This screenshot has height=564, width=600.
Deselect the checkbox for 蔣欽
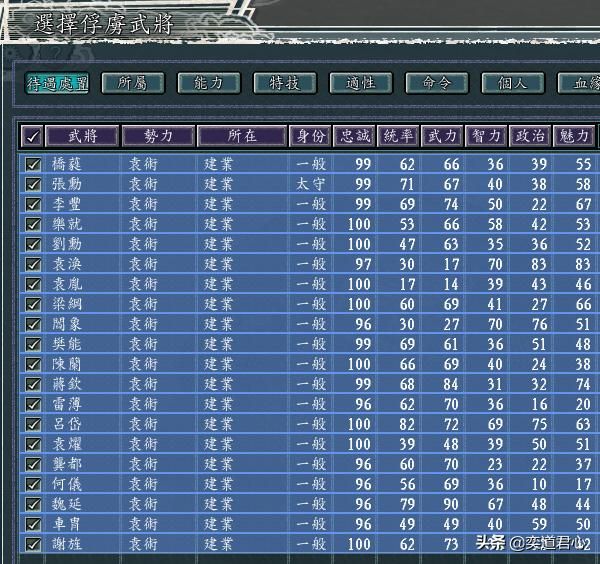point(33,384)
